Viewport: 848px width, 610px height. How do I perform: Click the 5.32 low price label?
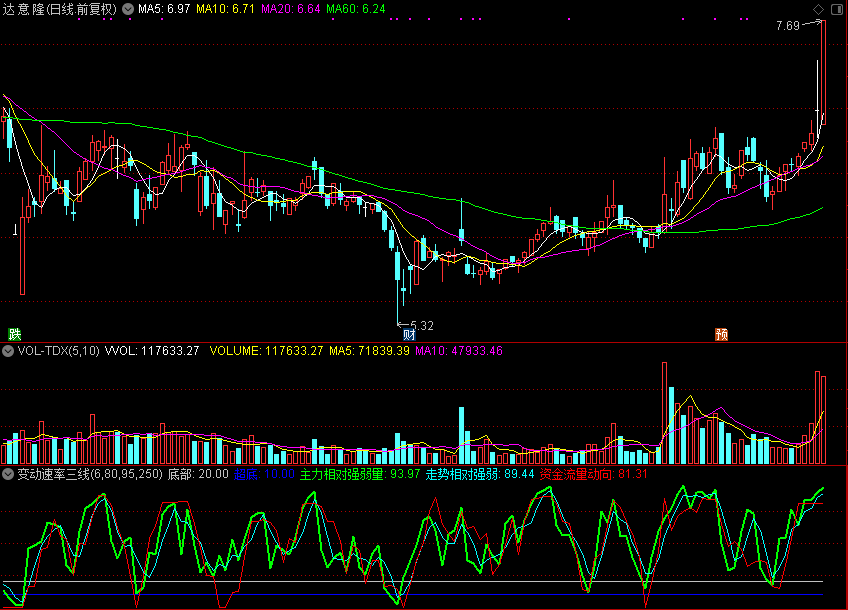click(422, 326)
